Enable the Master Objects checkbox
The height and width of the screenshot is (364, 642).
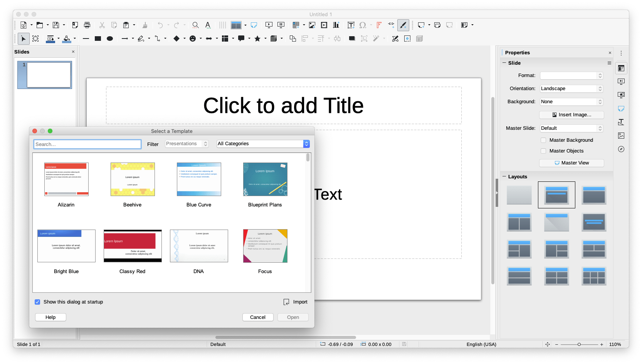coord(543,151)
